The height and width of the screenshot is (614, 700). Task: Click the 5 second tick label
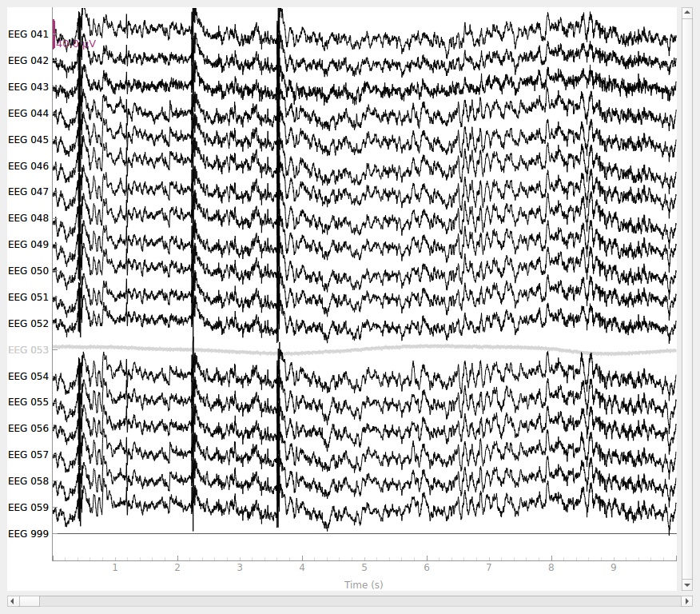pos(364,568)
